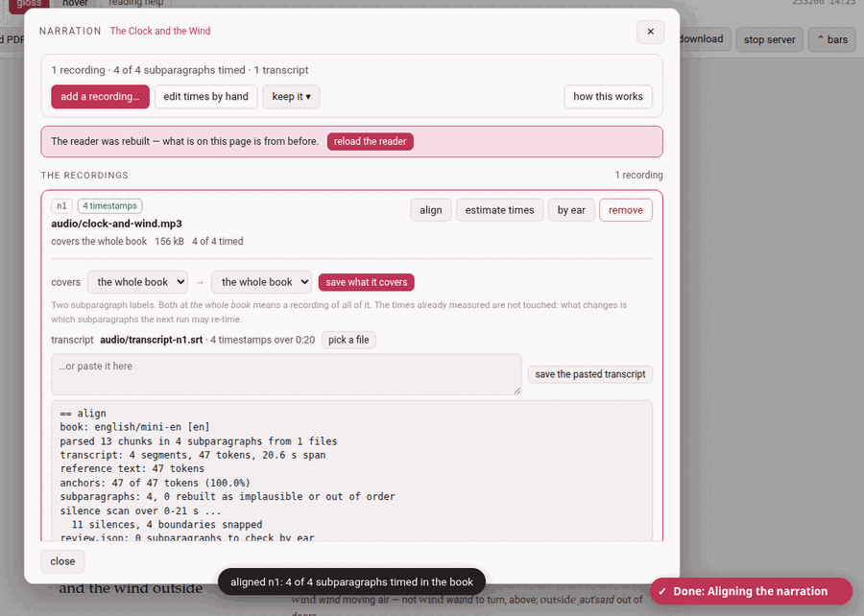Open the second 'the whole book' covers dropdown

tap(262, 282)
